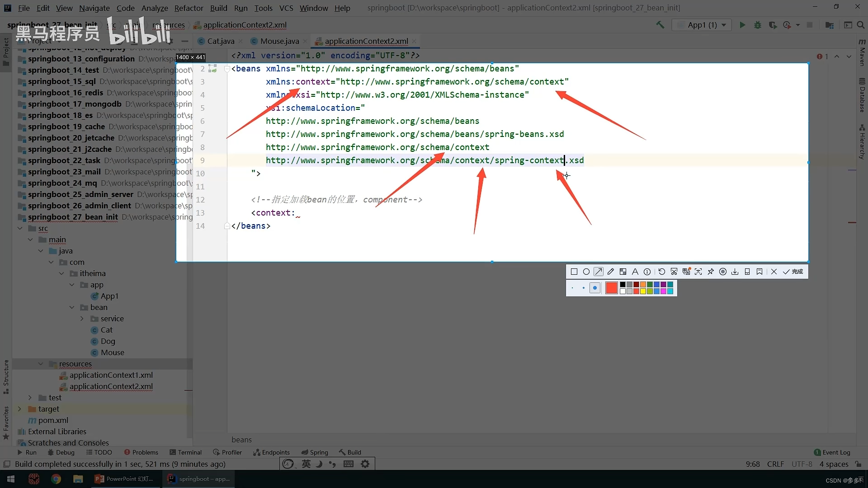Open the Event Log

(x=836, y=452)
